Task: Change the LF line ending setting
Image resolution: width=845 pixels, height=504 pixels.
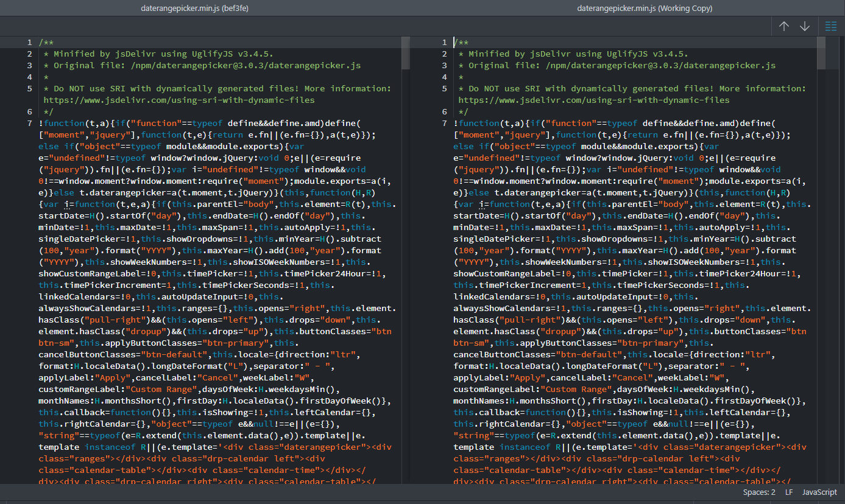Action: tap(788, 492)
